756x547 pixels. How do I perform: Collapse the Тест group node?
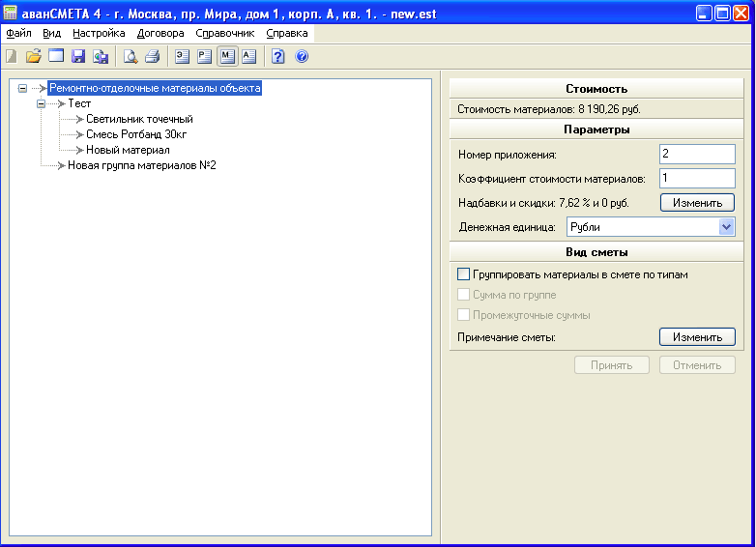tap(41, 103)
